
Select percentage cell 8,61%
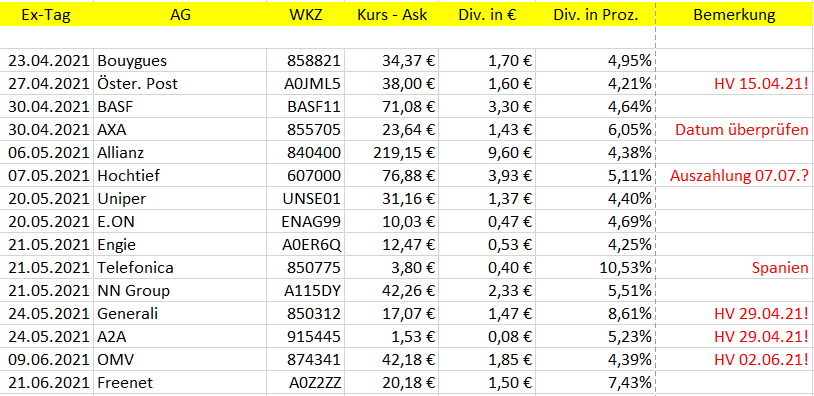[x=595, y=313]
